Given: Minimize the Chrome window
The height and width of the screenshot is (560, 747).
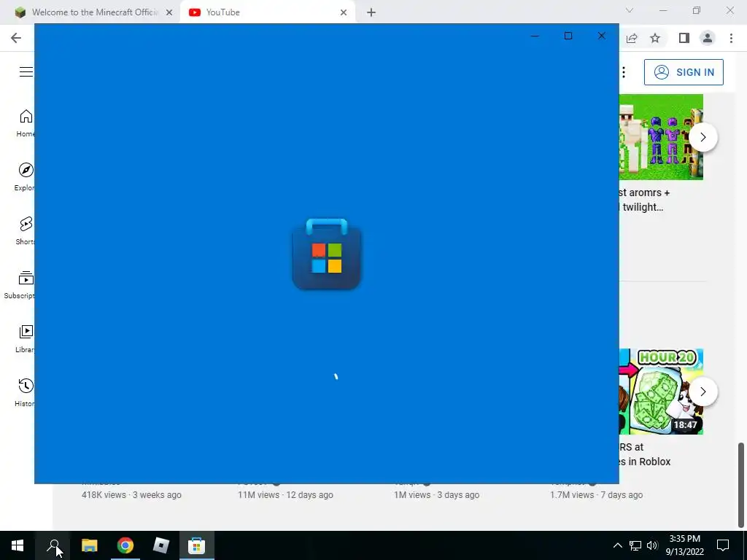Looking at the screenshot, I should [x=663, y=10].
